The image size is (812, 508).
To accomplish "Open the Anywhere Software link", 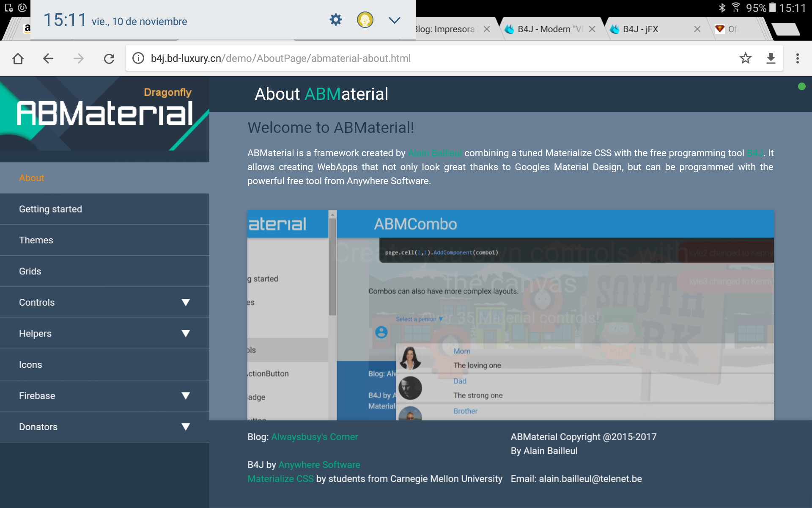I will tap(319, 465).
